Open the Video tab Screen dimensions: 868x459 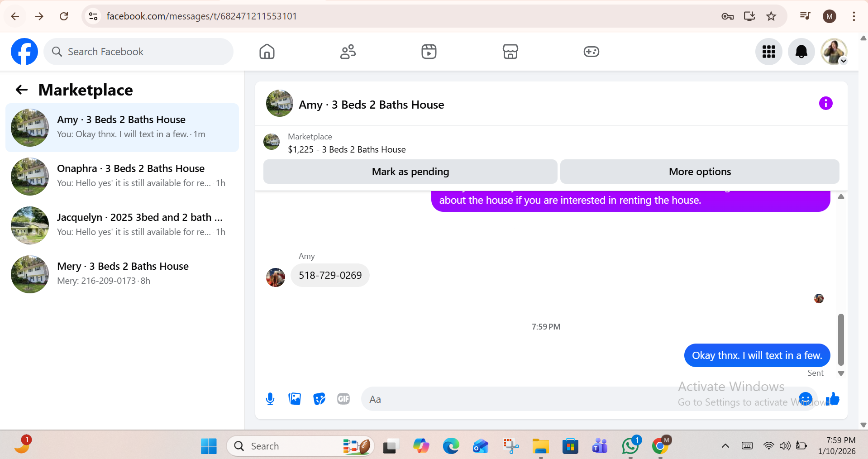tap(429, 52)
